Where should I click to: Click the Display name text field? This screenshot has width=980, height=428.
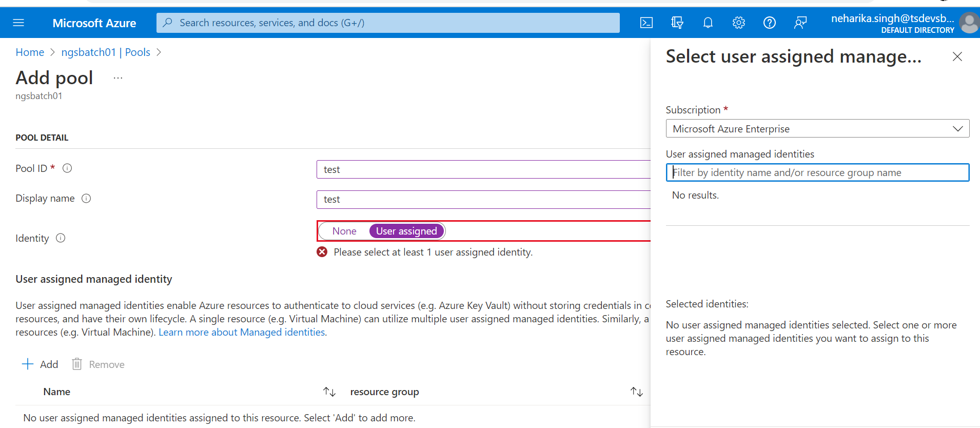pos(483,199)
